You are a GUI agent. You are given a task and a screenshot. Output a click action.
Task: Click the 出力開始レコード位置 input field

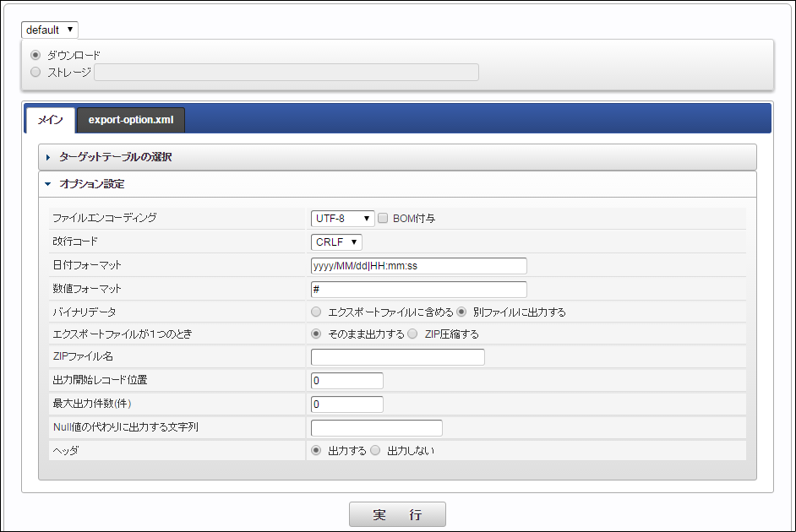(x=346, y=381)
